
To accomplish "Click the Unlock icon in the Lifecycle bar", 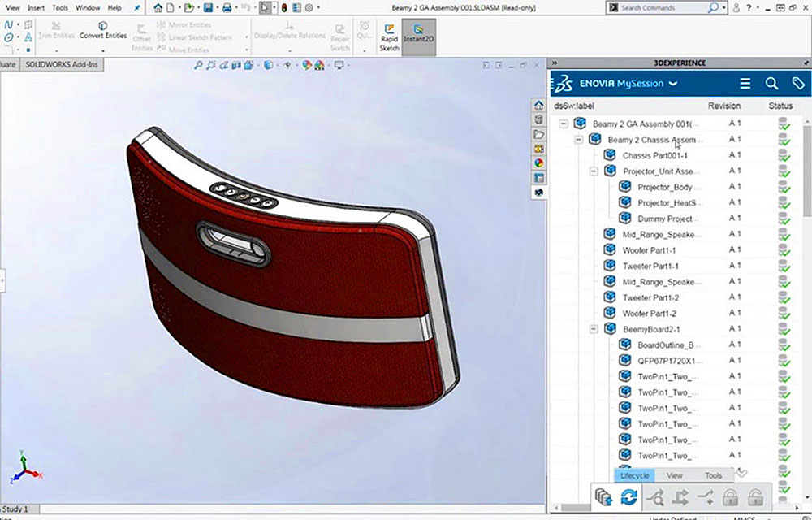I will [755, 497].
